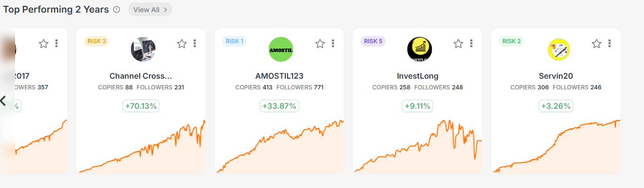Open the View All link

pyautogui.click(x=150, y=9)
